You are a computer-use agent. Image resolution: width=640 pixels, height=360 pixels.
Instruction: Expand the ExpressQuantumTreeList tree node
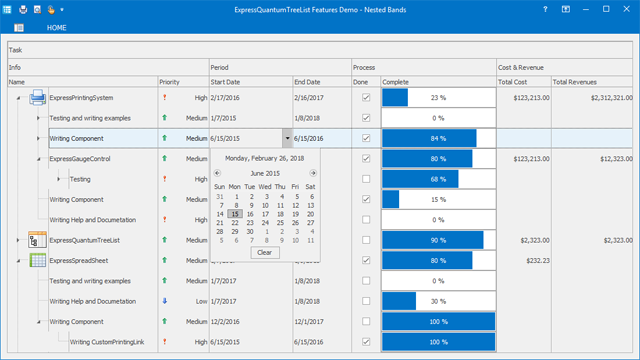[x=18, y=240]
